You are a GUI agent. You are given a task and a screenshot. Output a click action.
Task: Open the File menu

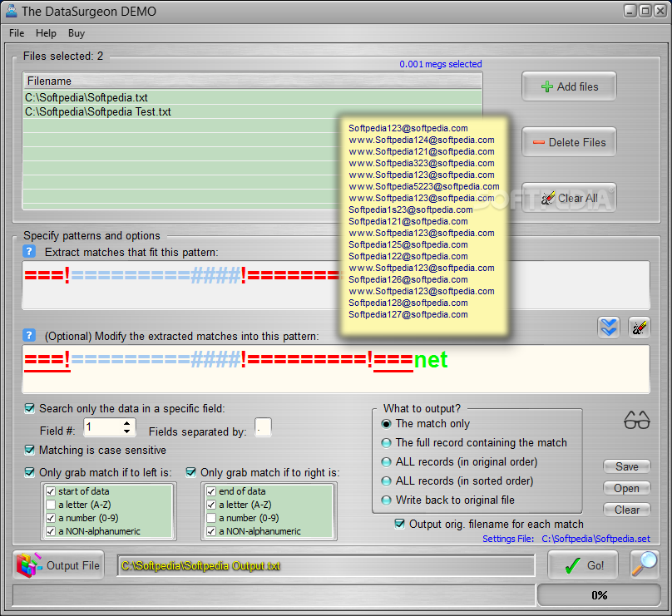coord(17,33)
